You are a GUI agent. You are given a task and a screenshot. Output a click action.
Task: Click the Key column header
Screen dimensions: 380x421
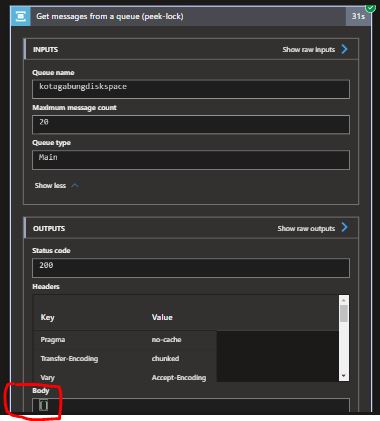tap(47, 317)
